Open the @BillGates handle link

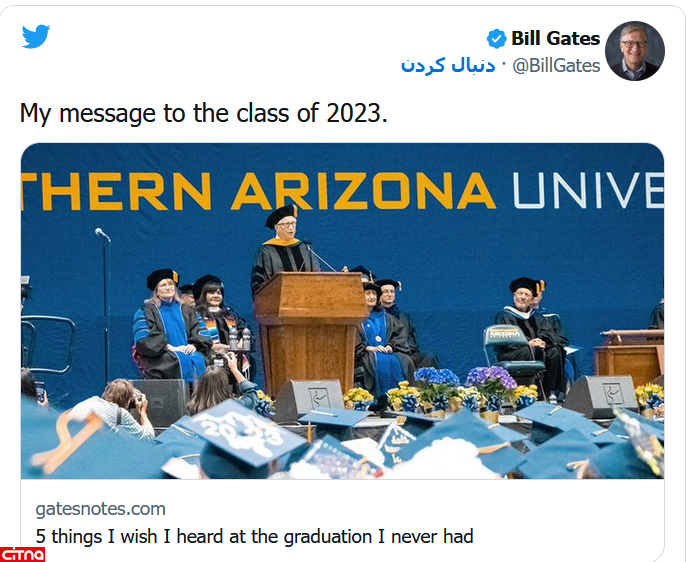[x=556, y=66]
